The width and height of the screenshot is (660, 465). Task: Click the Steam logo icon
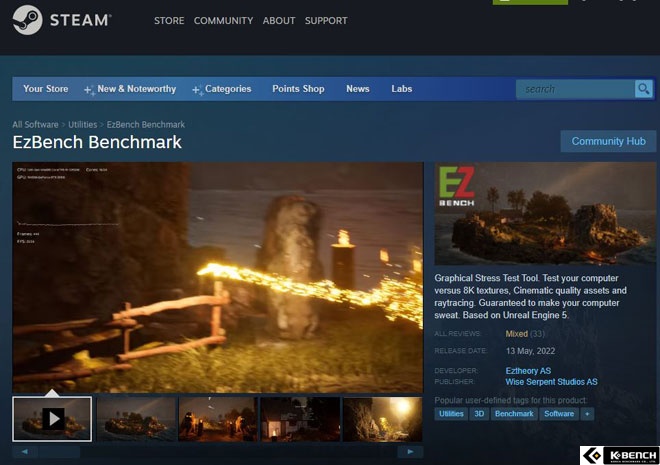(27, 20)
